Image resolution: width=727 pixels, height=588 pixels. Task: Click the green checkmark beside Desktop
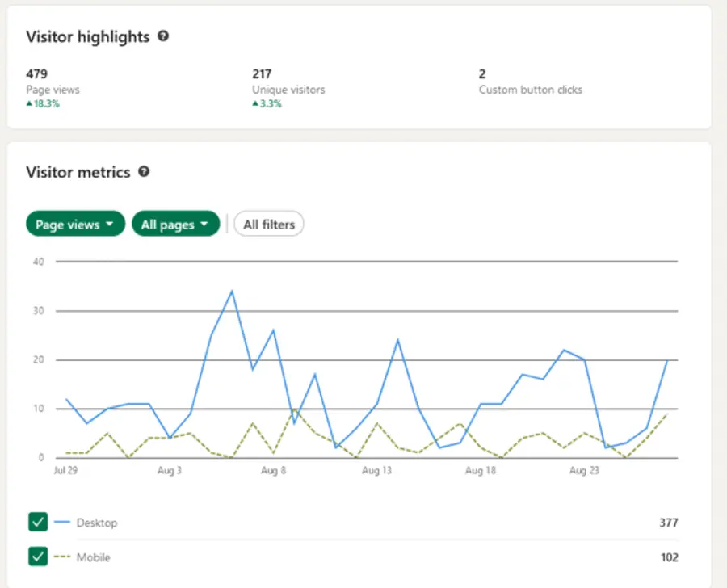tap(37, 522)
